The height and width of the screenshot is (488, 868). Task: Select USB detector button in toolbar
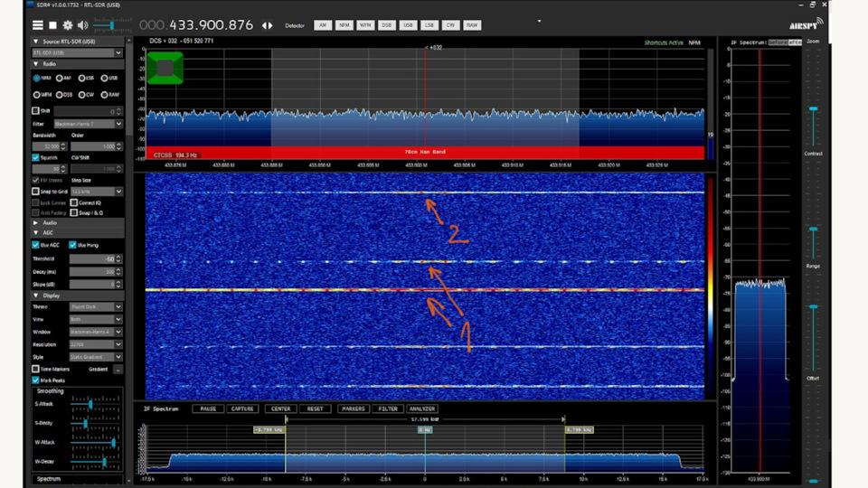408,25
